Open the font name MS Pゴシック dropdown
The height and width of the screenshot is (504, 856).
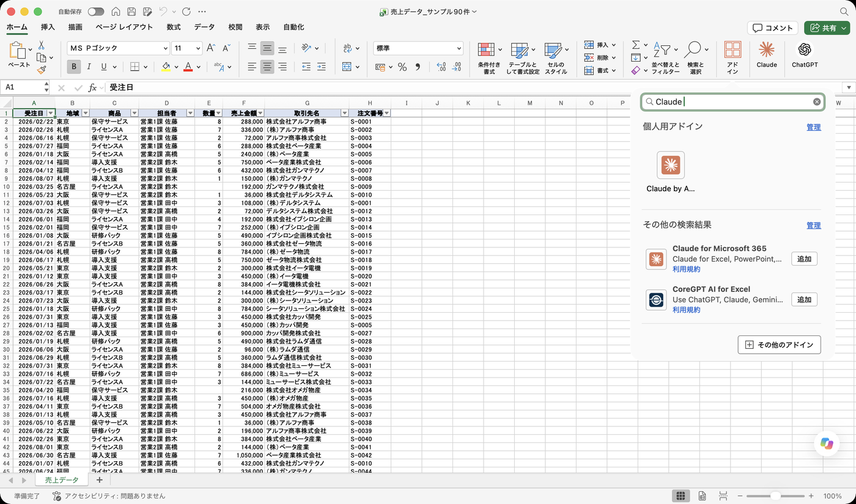tap(166, 48)
